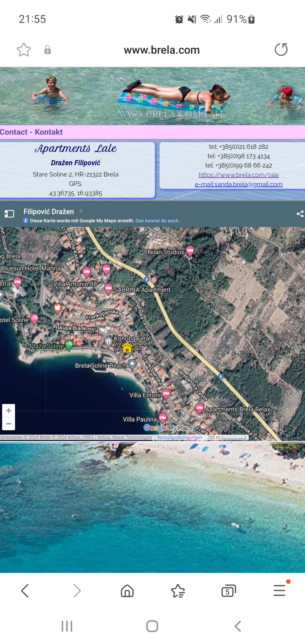Reload the page using refresh icon
Screen dimensions: 305x644
[281, 50]
